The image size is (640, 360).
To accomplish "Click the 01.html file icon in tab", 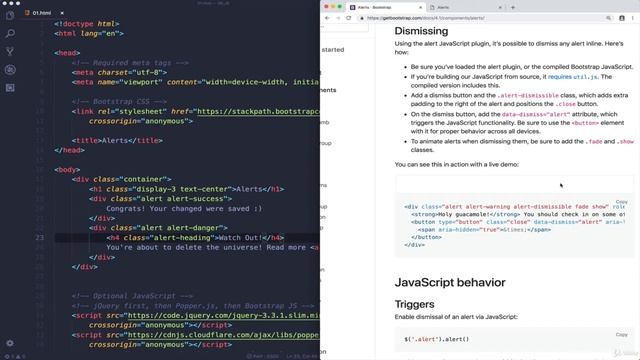I will pos(27,13).
